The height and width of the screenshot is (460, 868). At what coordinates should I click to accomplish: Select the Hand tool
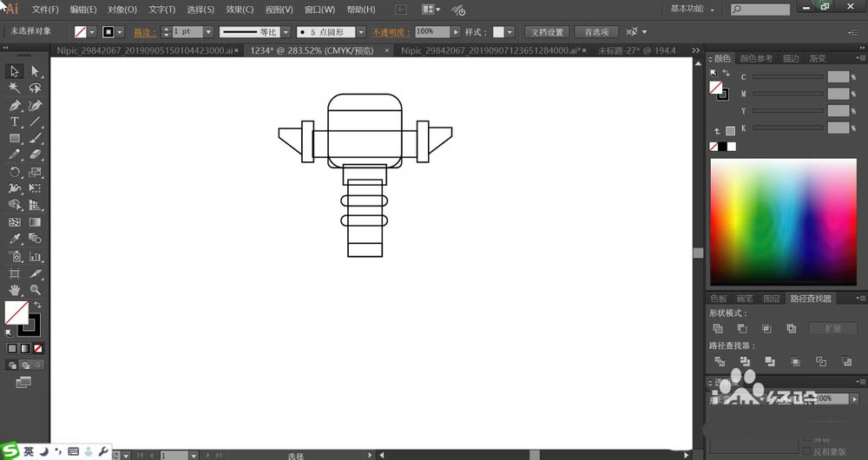(x=15, y=290)
